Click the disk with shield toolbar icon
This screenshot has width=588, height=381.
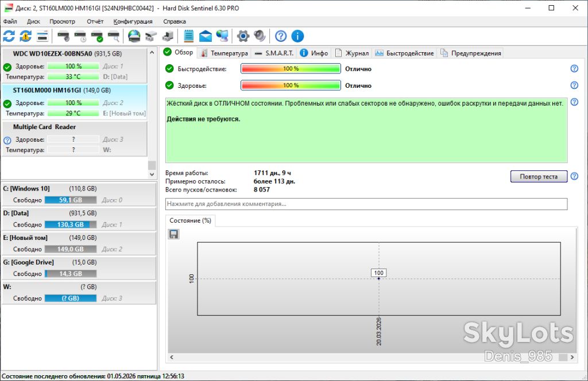[63, 36]
